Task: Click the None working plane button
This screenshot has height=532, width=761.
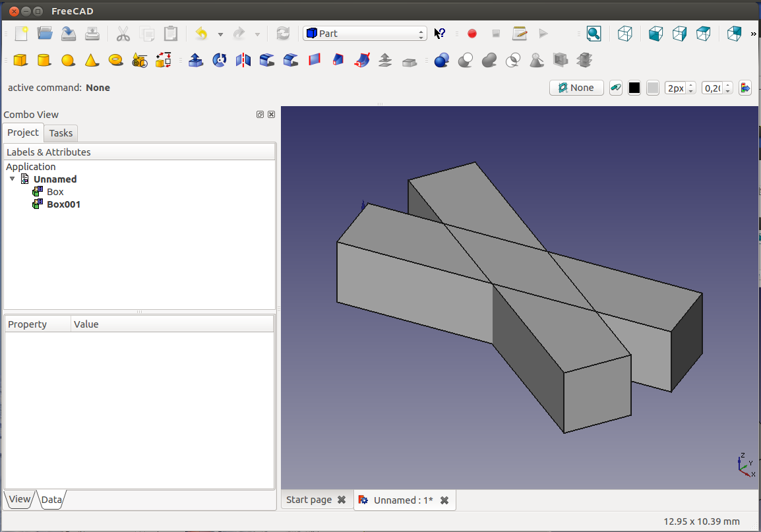Action: coord(576,88)
